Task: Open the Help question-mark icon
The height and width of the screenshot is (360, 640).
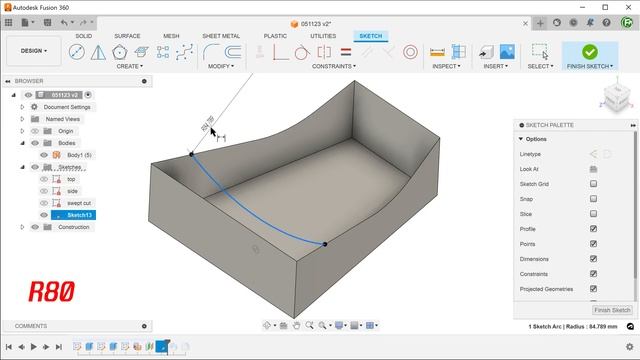Action: pyautogui.click(x=607, y=23)
